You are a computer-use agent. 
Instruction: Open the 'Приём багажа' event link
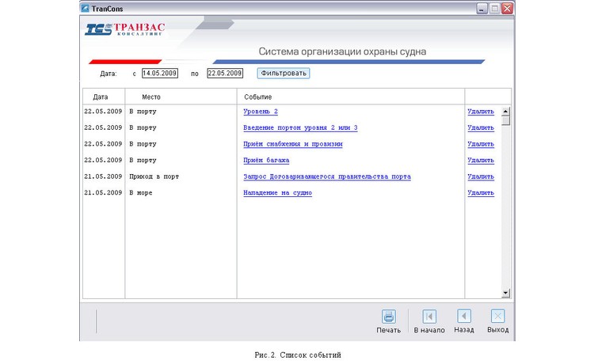(x=266, y=161)
